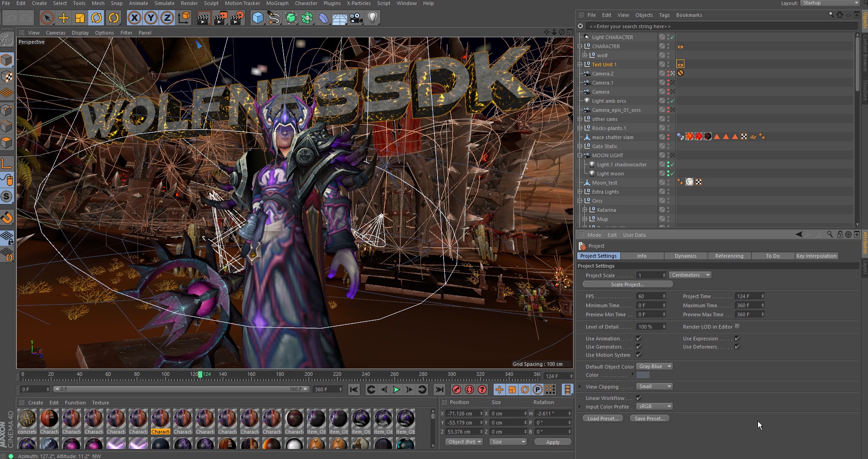Open the Edit Render Settings icon
Viewport: 868px width, 459px height.
point(237,18)
